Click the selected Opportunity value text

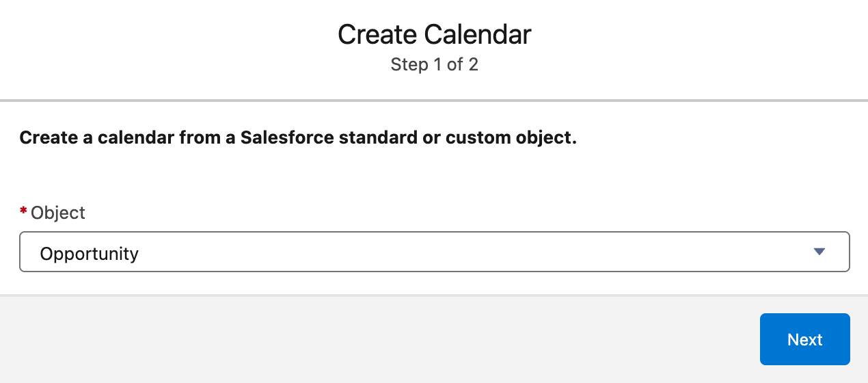coord(90,254)
